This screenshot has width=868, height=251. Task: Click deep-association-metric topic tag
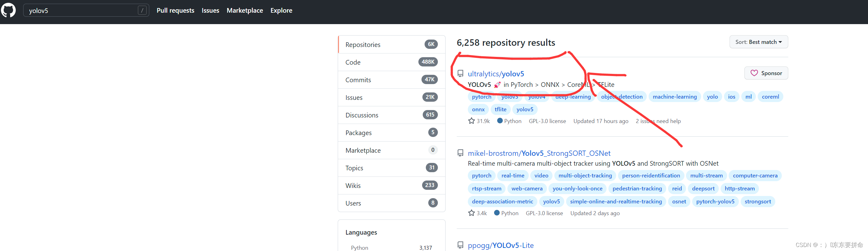point(502,202)
